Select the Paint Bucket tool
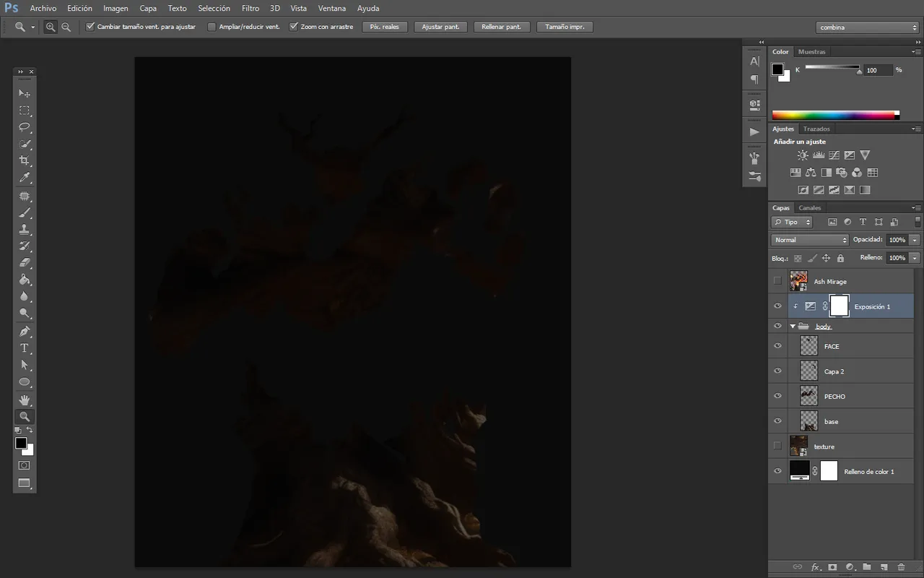The width and height of the screenshot is (924, 578). click(25, 280)
